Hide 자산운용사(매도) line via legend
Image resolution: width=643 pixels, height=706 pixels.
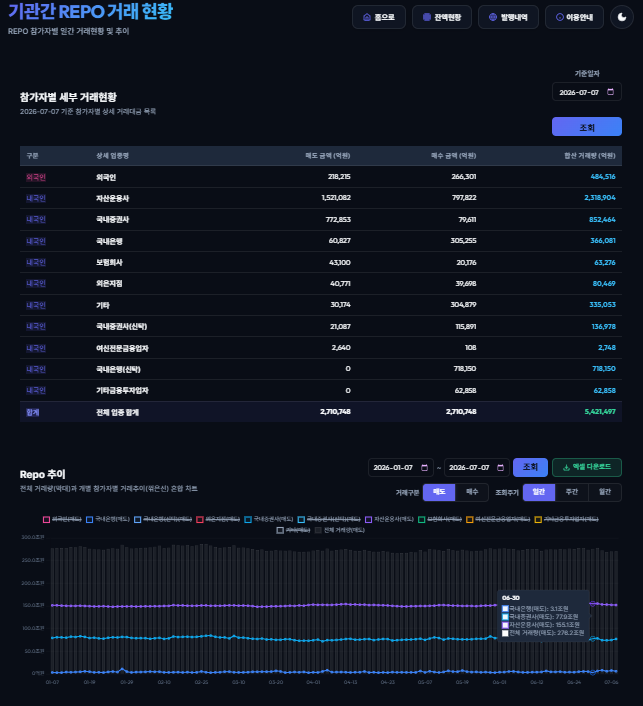(x=389, y=519)
